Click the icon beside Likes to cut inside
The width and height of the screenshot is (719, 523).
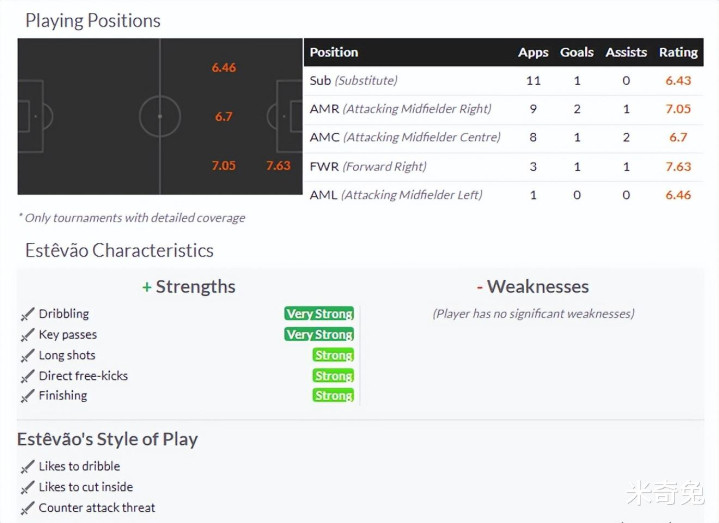coord(27,487)
